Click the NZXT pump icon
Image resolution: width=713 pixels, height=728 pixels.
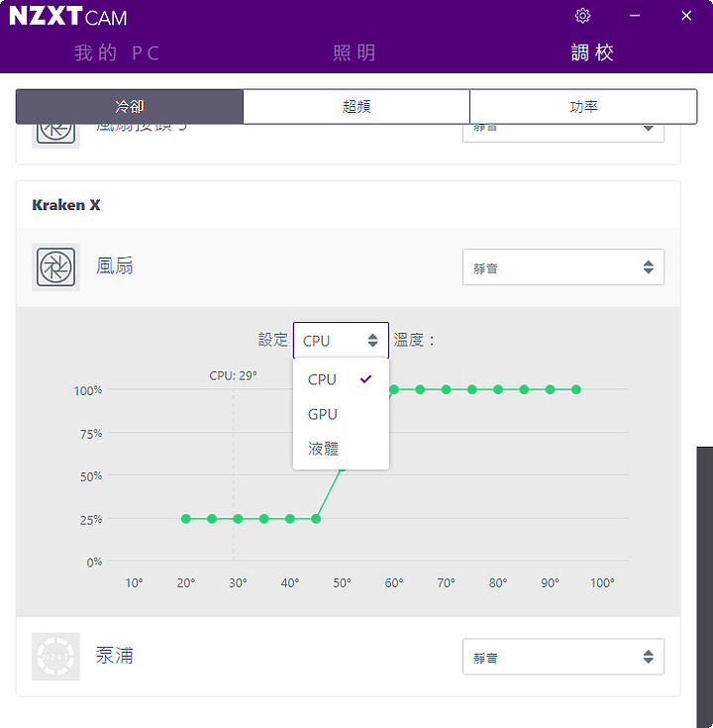point(55,657)
